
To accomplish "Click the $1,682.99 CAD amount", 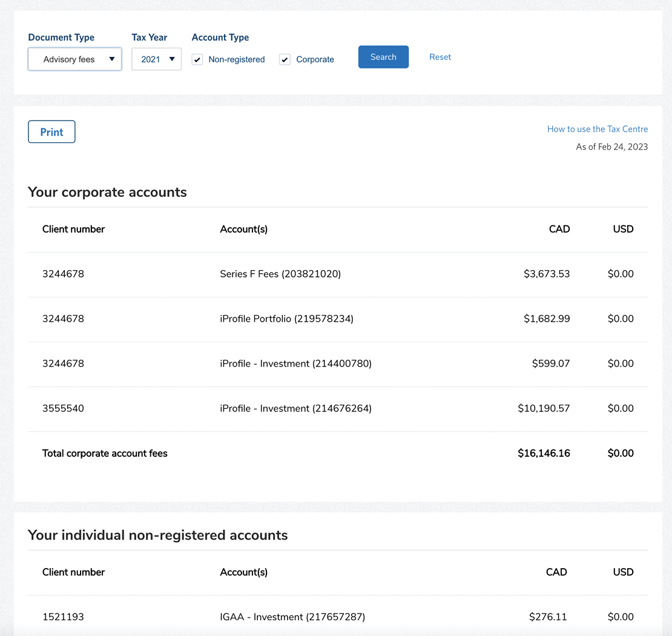I will click(547, 319).
